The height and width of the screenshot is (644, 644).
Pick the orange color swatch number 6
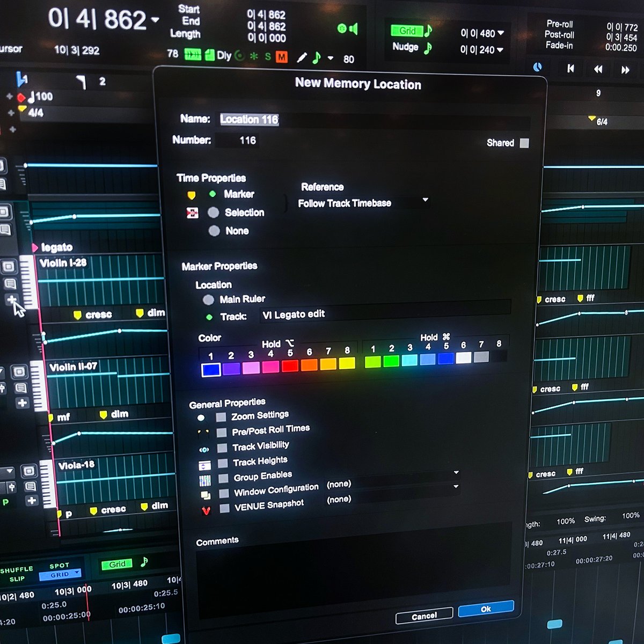point(309,365)
